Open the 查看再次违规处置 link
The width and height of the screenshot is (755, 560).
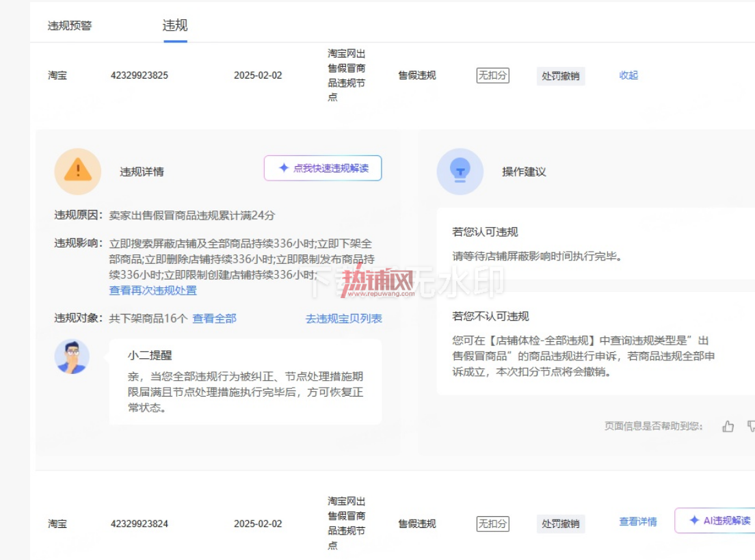pyautogui.click(x=153, y=291)
